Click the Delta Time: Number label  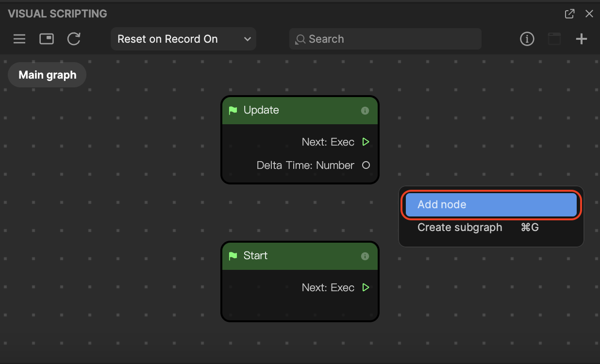tap(305, 165)
